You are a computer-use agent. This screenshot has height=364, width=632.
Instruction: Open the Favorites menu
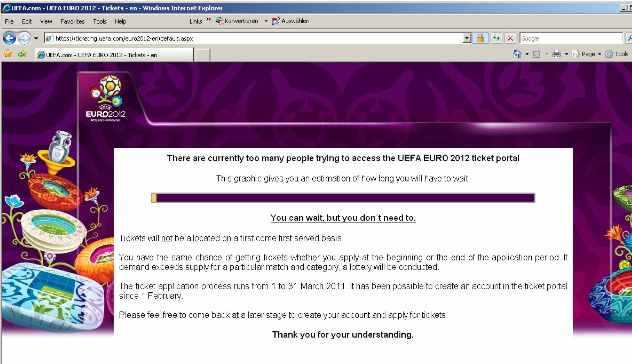[x=72, y=21]
